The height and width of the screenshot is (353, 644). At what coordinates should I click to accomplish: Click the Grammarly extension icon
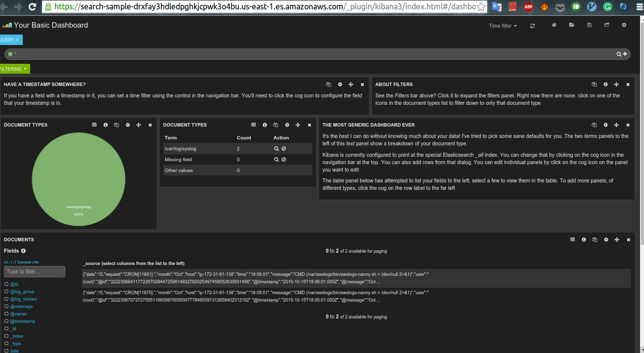608,7
